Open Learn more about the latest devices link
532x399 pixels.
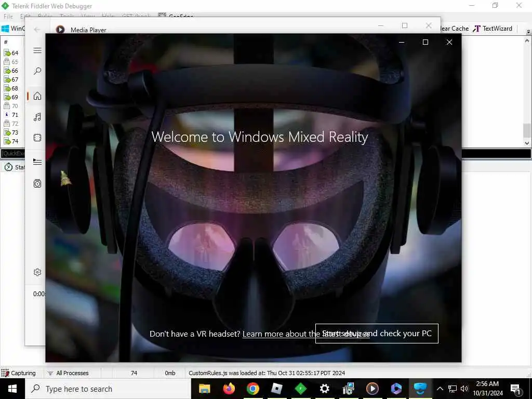tap(306, 334)
